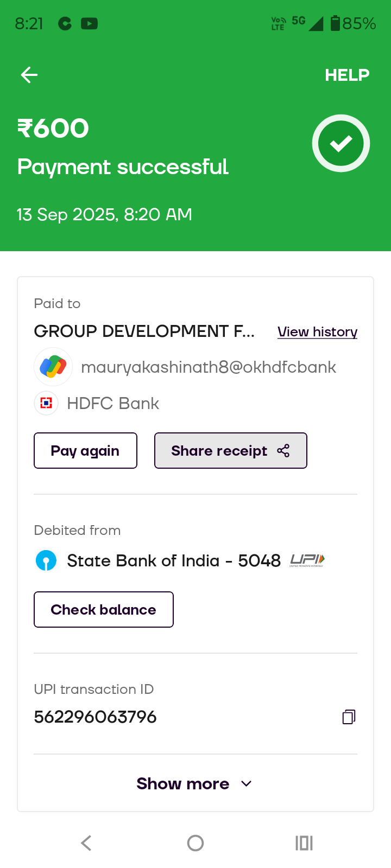Open View history link
Viewport: 391px width, 868px height.
pyautogui.click(x=317, y=331)
